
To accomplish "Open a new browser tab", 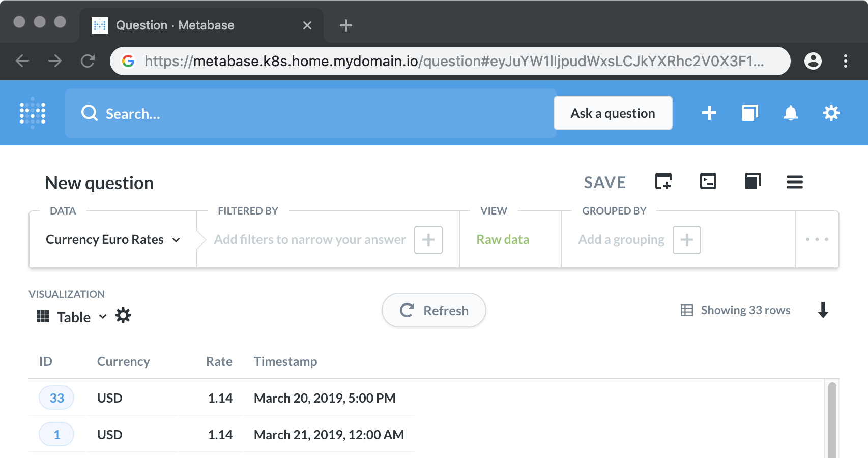I will pyautogui.click(x=345, y=25).
